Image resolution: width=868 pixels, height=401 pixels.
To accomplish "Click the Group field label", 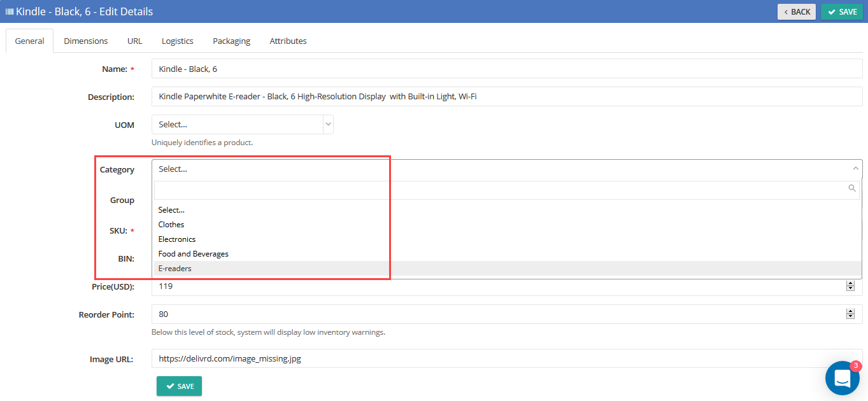I will click(x=122, y=200).
